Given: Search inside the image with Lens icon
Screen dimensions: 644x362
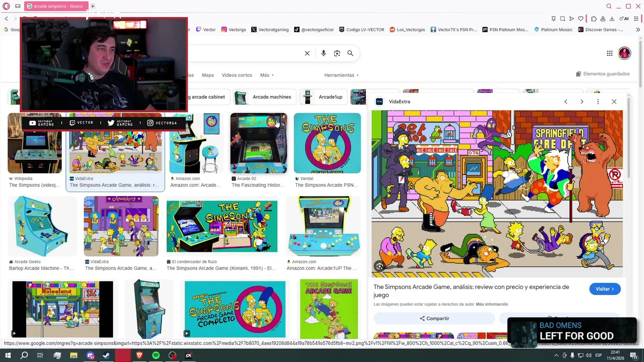Looking at the screenshot, I should (380, 266).
